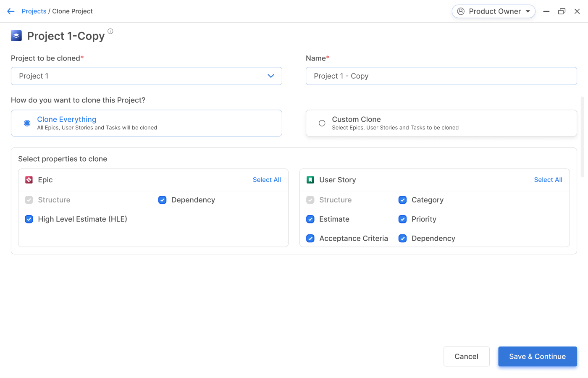Select the Custom Clone radio option
The width and height of the screenshot is (588, 378).
click(x=322, y=123)
